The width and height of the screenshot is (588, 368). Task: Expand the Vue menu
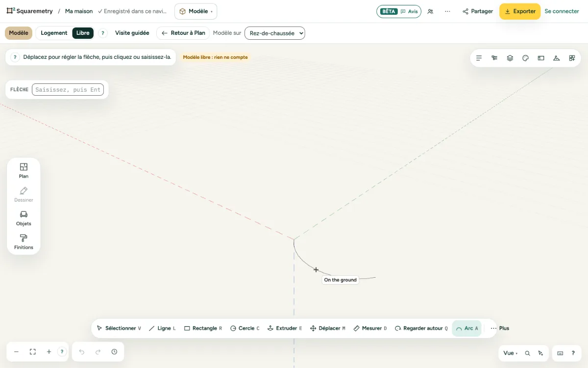click(510, 353)
